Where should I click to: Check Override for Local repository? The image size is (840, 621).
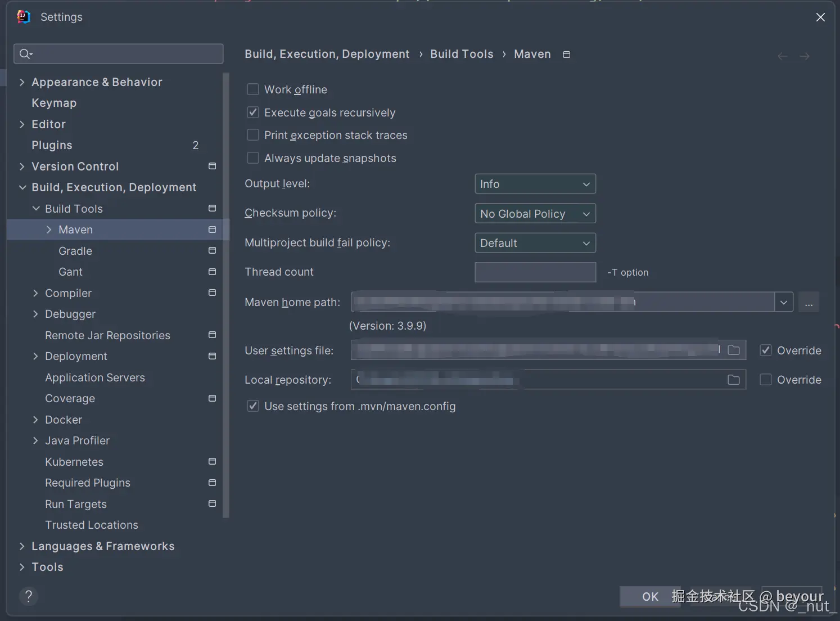pos(766,380)
